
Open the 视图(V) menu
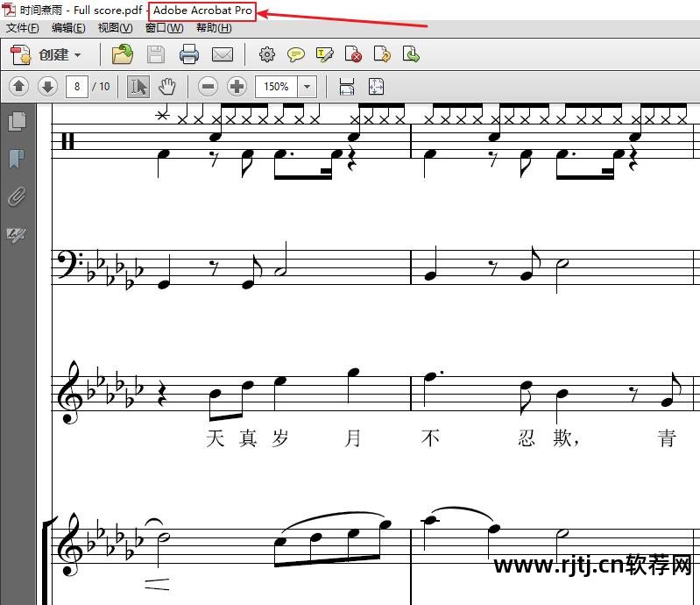115,28
